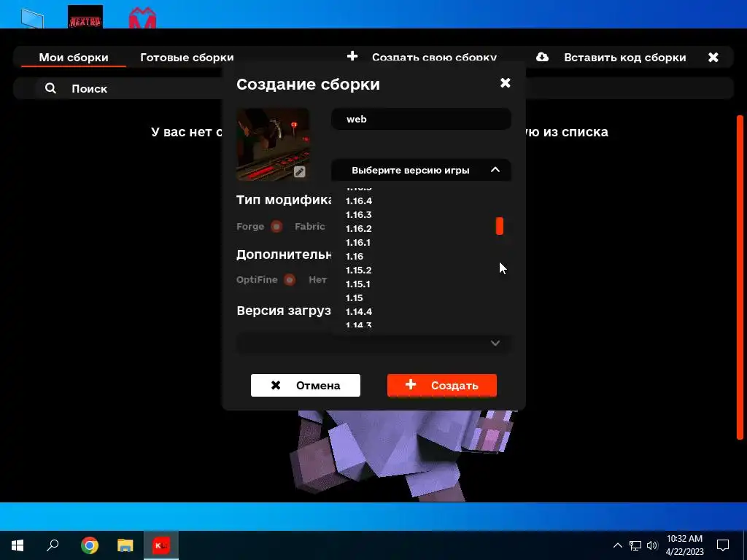The height and width of the screenshot is (560, 747).
Task: Click the red launcher taskbar icon
Action: pyautogui.click(x=161, y=545)
